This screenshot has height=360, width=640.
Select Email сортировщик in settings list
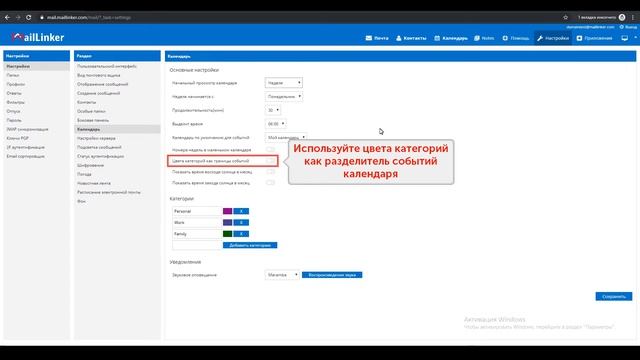(x=36, y=156)
